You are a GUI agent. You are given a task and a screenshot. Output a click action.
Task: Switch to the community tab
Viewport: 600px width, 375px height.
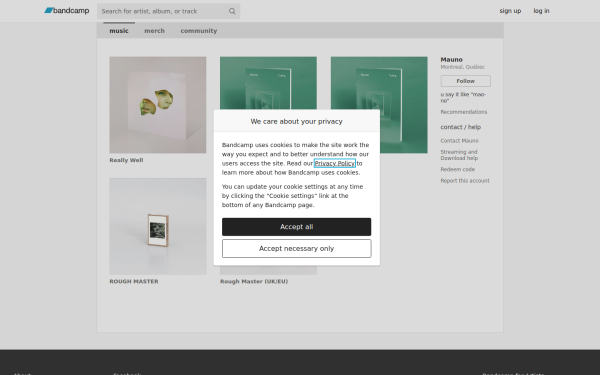(199, 31)
